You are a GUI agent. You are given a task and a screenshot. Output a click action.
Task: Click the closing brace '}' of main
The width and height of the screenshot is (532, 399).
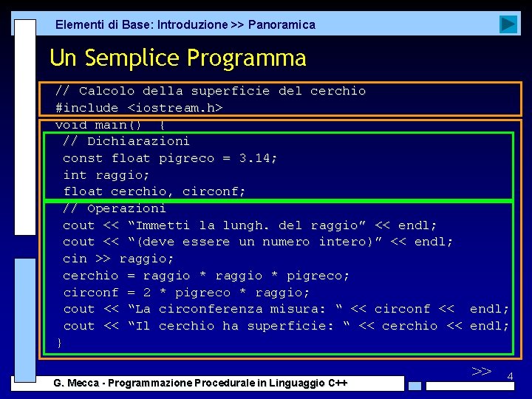[59, 343]
